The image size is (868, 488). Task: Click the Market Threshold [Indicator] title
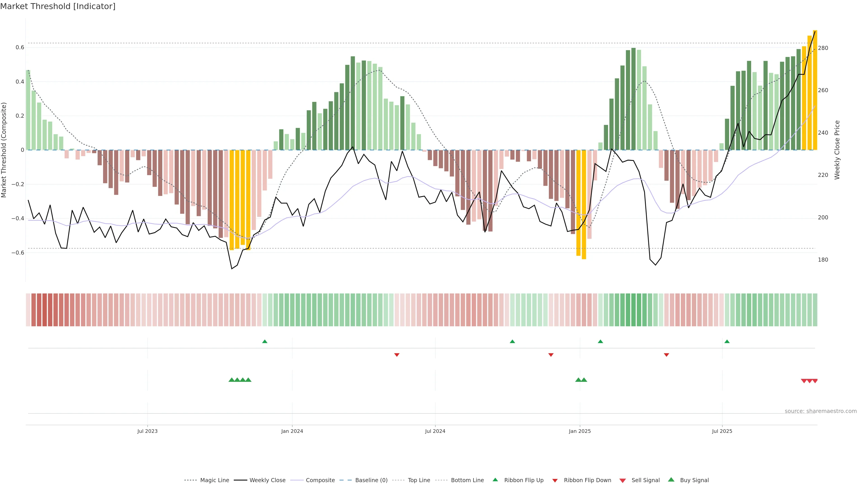(x=58, y=6)
